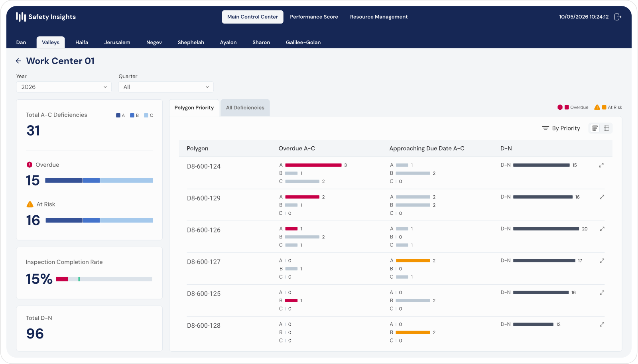Image resolution: width=638 pixels, height=364 pixels.
Task: Click the sort lines icon beside By Priority
Action: click(545, 128)
